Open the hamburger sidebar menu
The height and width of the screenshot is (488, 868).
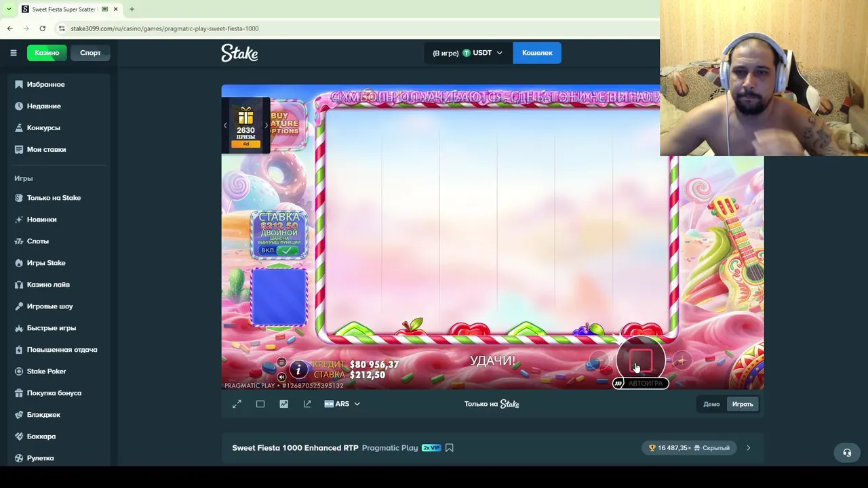click(13, 53)
